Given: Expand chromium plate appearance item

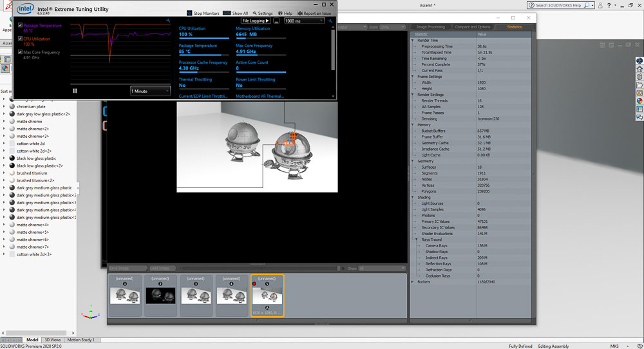Looking at the screenshot, I should [x=4, y=106].
